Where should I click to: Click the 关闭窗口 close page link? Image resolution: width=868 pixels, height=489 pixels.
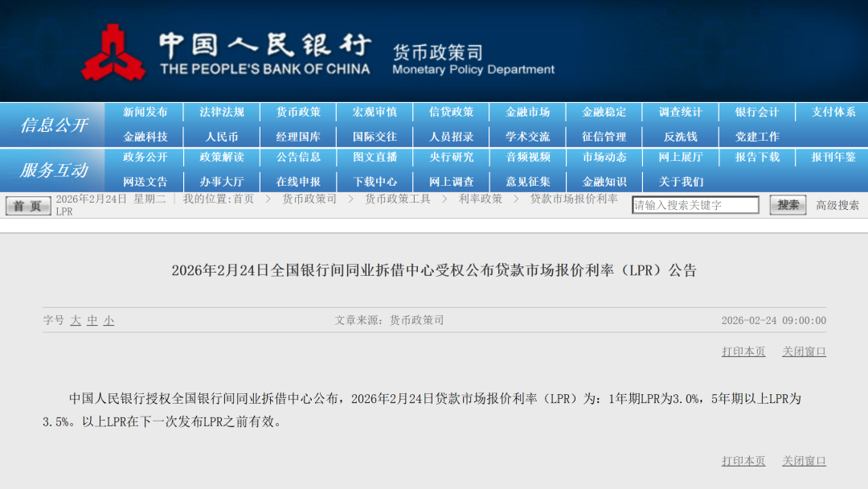point(805,351)
